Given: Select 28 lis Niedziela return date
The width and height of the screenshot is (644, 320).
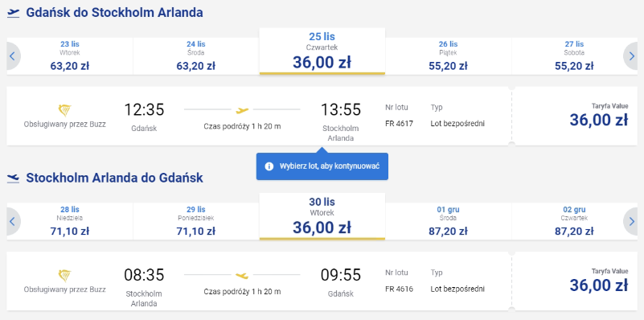Looking at the screenshot, I should point(70,221).
